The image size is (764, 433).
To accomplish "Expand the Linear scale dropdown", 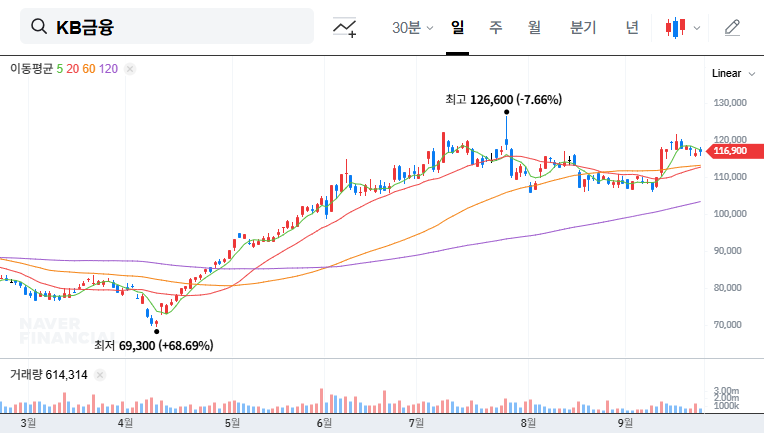I will (x=733, y=74).
